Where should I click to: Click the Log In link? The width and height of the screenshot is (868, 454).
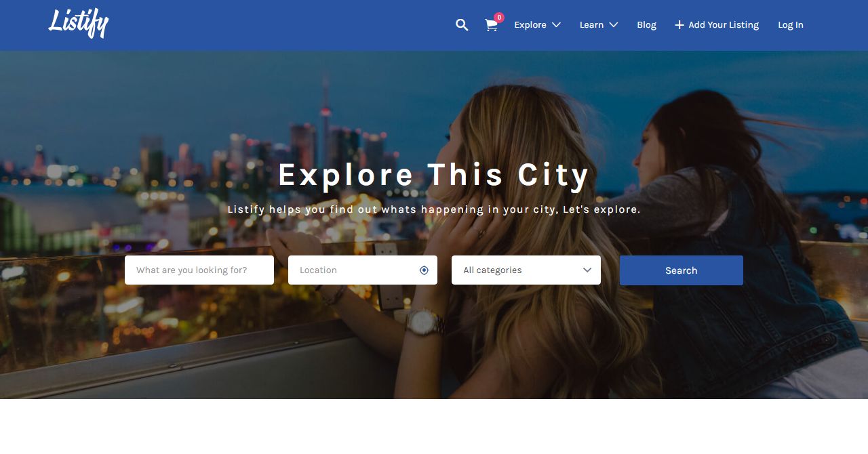click(791, 25)
